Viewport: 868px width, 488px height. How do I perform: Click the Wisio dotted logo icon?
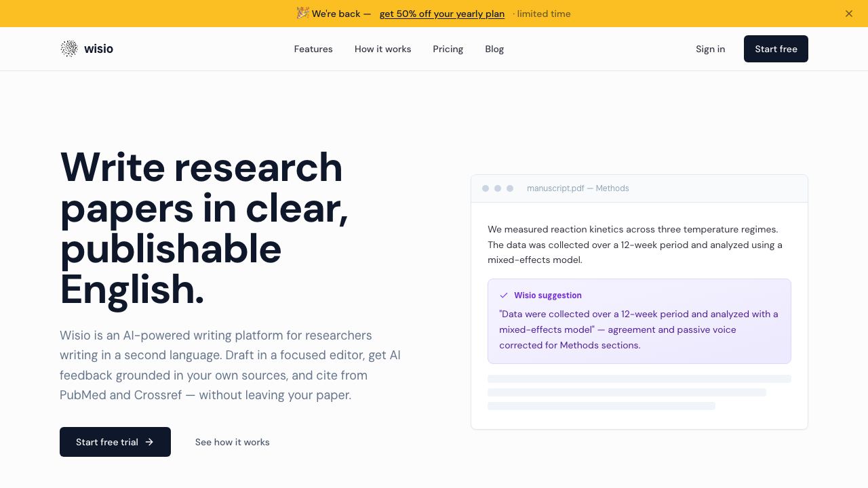(x=69, y=49)
